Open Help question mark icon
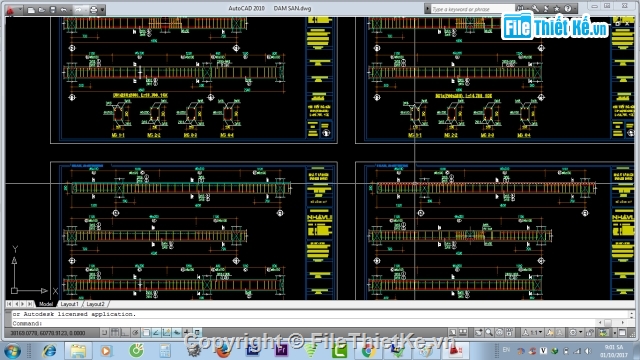 coord(568,9)
